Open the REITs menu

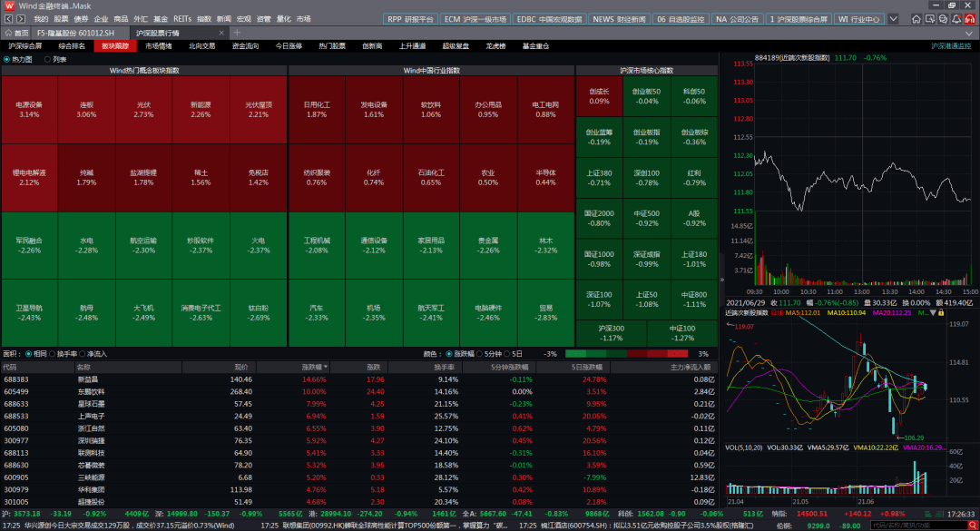coord(182,19)
